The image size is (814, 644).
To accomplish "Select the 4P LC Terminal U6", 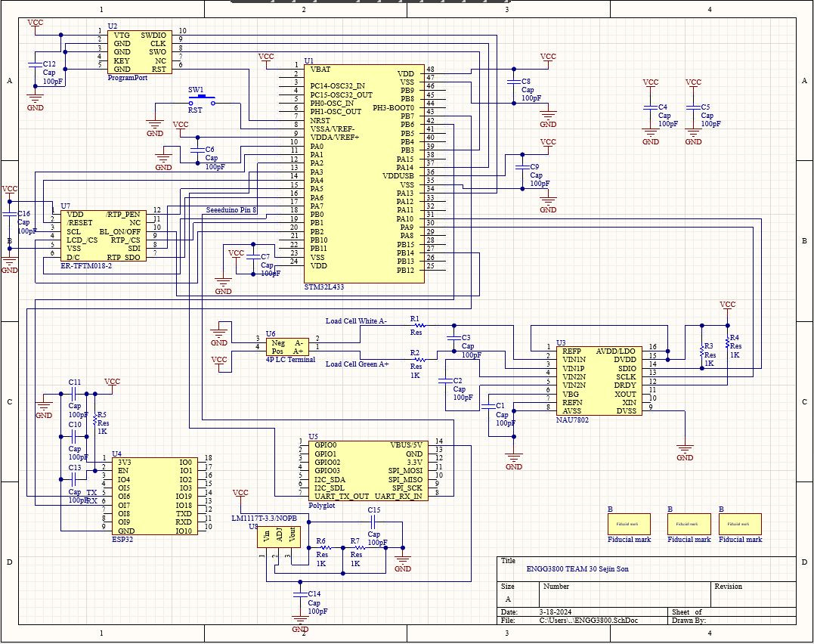I will pos(287,347).
